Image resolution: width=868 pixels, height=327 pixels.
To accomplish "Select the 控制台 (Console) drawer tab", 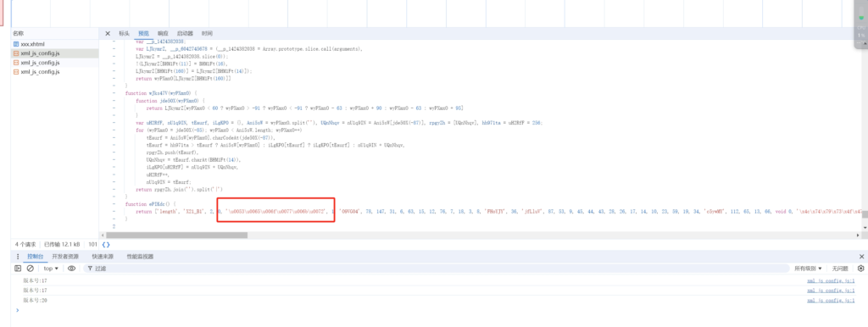I will tap(35, 257).
